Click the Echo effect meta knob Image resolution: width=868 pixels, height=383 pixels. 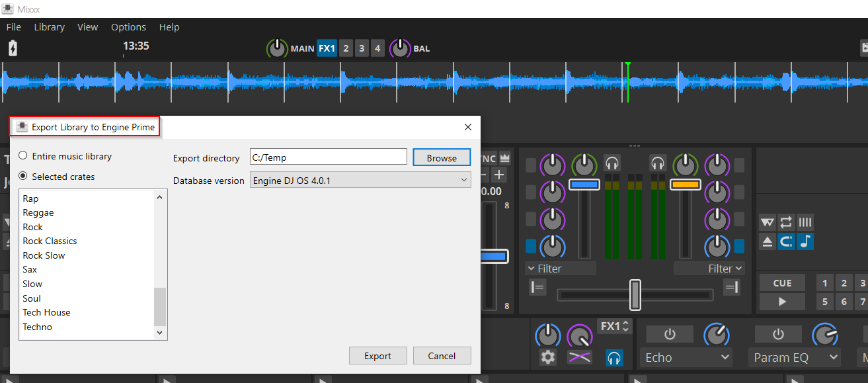pos(717,335)
